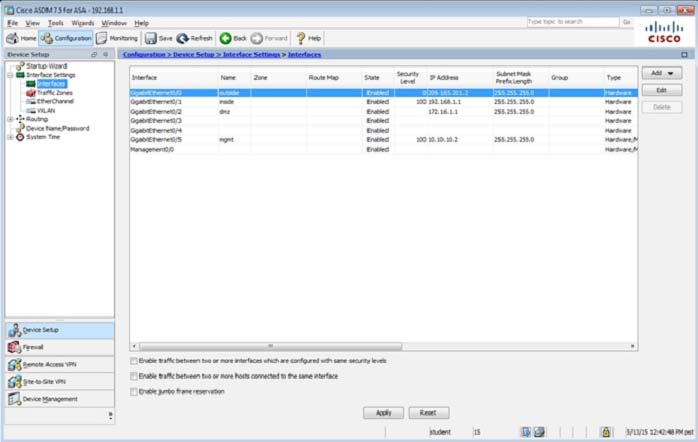Go Back using the green arrow

point(233,39)
